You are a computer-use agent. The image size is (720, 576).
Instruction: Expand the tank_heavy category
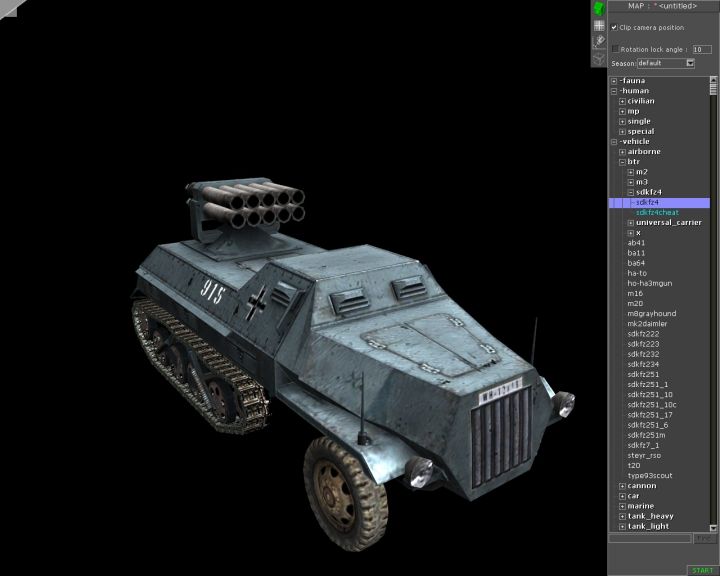pos(622,516)
